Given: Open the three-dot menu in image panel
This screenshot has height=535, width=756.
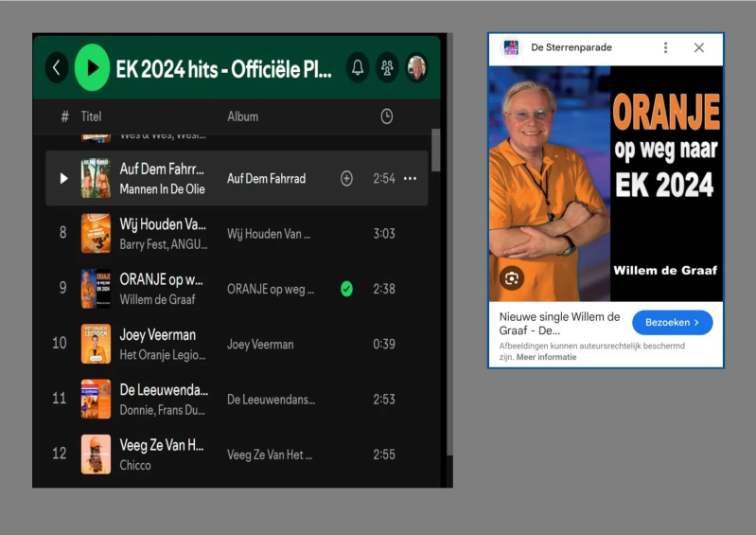Looking at the screenshot, I should coord(665,47).
